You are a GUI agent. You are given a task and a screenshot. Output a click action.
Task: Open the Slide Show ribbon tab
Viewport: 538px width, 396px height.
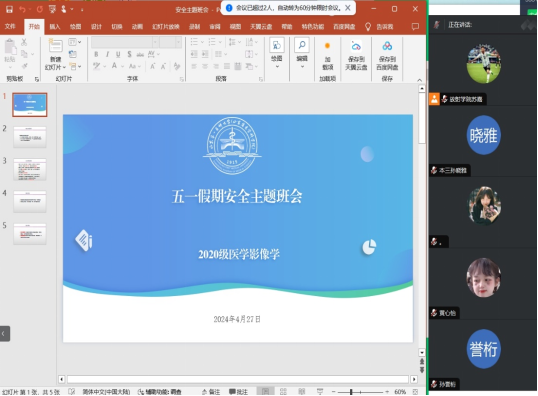pyautogui.click(x=166, y=26)
